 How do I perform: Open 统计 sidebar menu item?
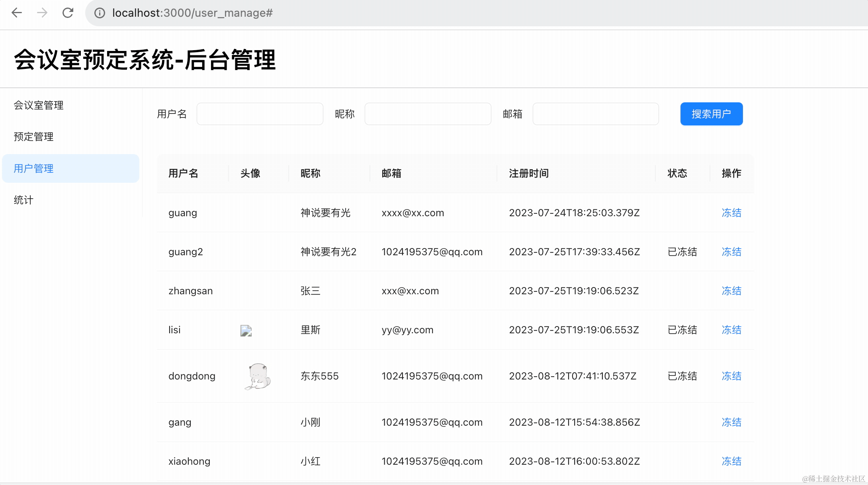[x=24, y=200]
